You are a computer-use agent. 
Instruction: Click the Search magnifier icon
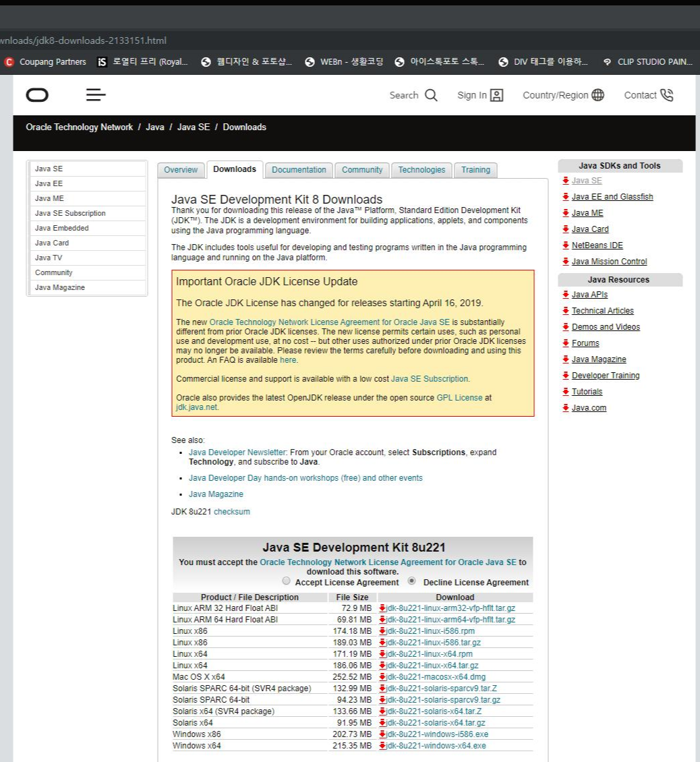point(431,95)
